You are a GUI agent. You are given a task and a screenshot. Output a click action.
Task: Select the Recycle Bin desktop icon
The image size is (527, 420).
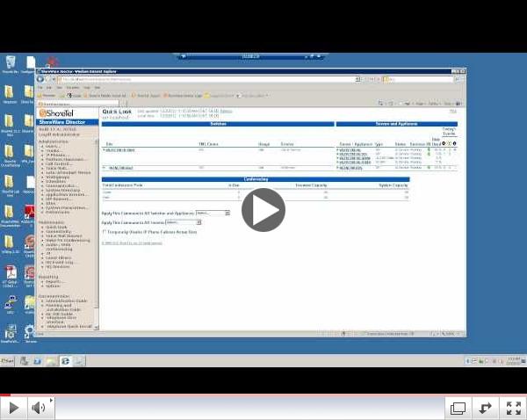click(11, 64)
